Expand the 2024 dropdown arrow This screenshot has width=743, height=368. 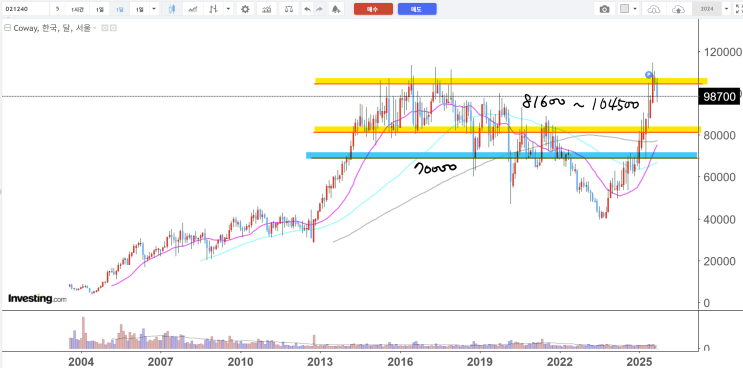[726, 9]
